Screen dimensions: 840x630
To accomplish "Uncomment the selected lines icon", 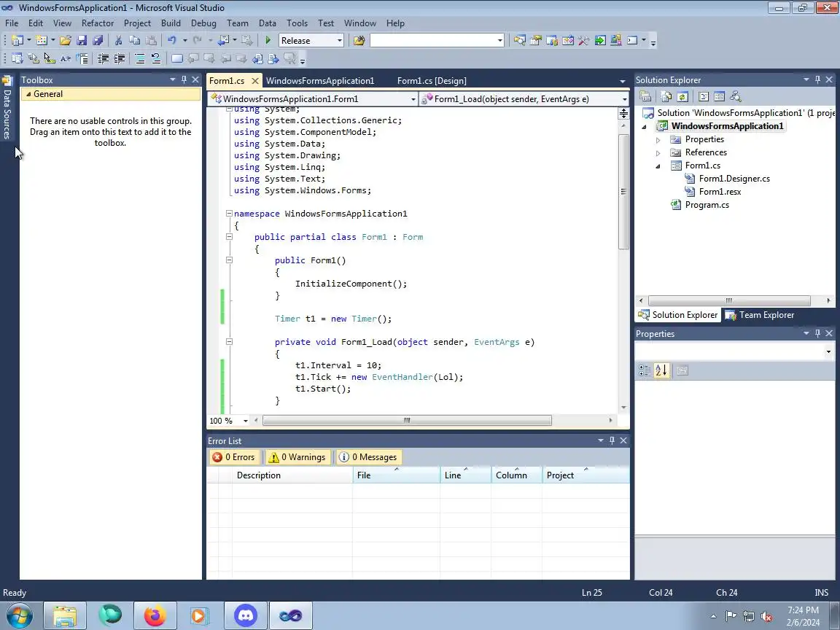I will pyautogui.click(x=156, y=58).
